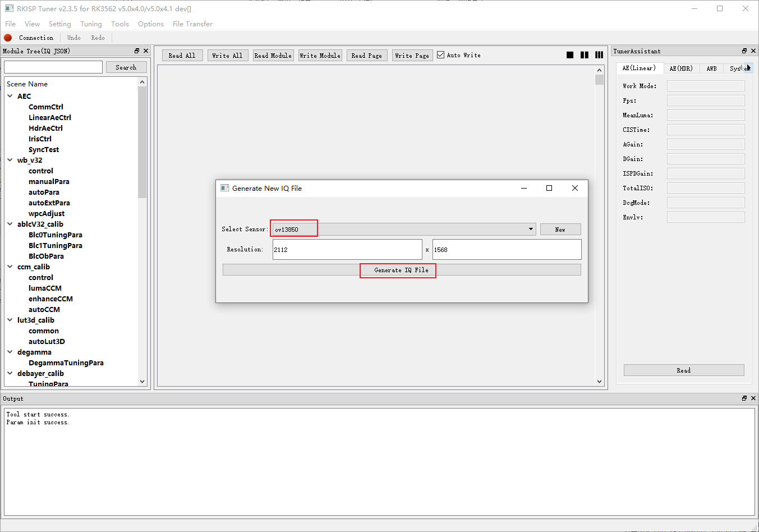The height and width of the screenshot is (532, 759).
Task: Minimize the Generate New IQ File dialog
Action: (524, 188)
